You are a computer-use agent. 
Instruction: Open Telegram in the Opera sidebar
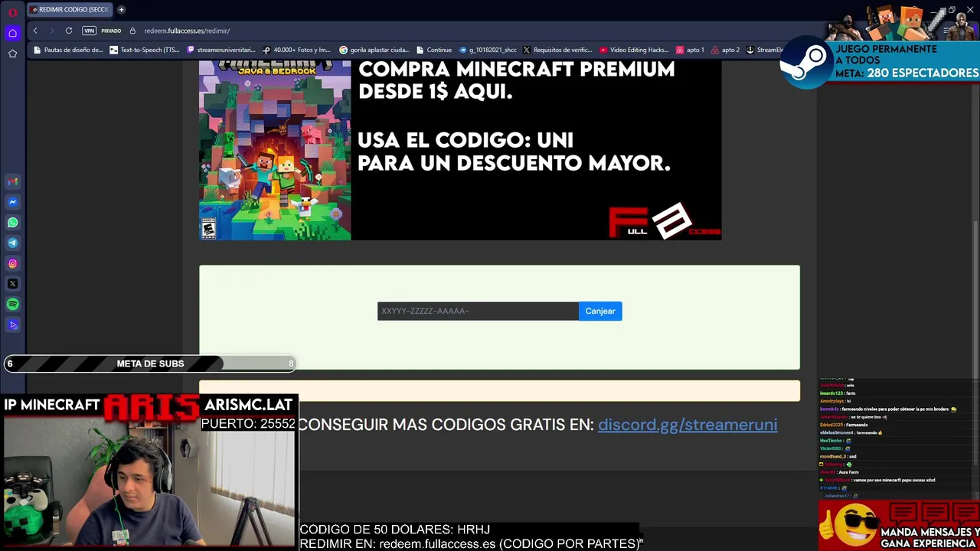point(12,243)
